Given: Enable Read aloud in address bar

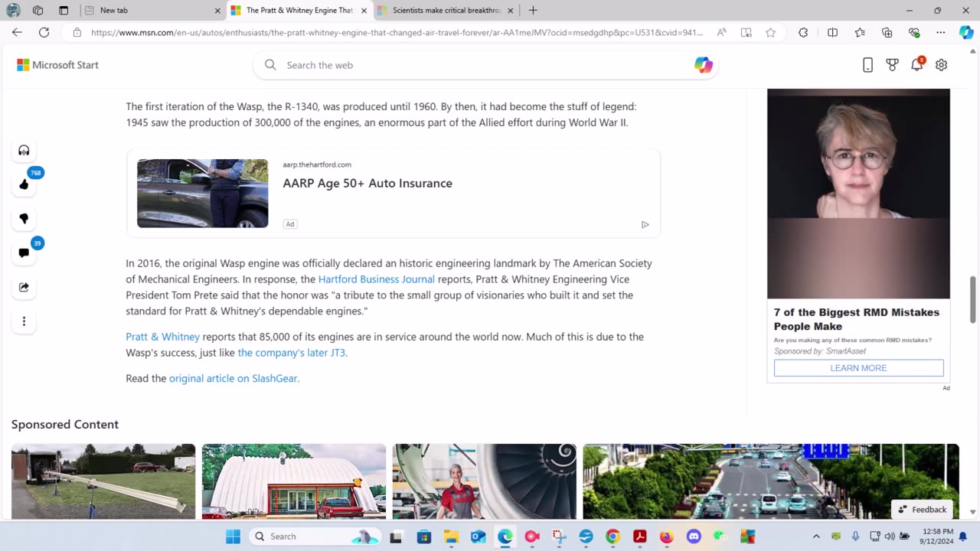Looking at the screenshot, I should pos(721,32).
